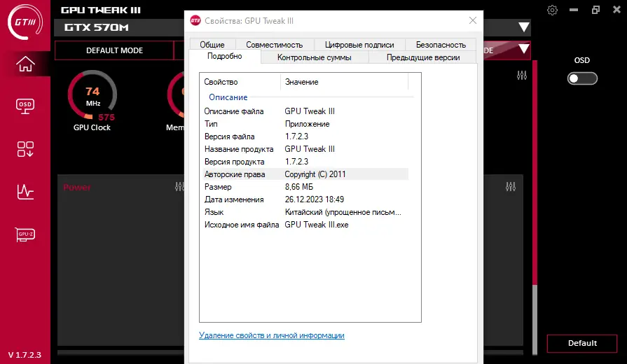Open the OSD settings sidebar icon

click(25, 106)
